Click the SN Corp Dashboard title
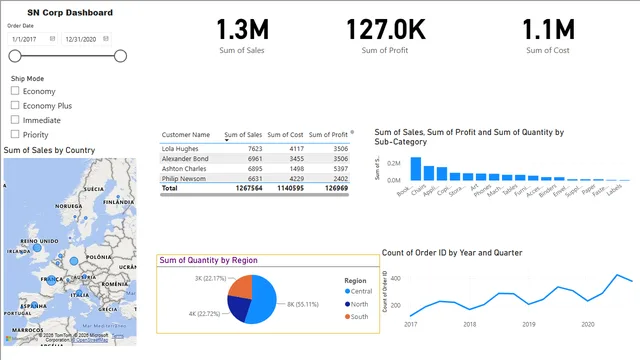Screen dimensions: 640x360 pyautogui.click(x=70, y=13)
